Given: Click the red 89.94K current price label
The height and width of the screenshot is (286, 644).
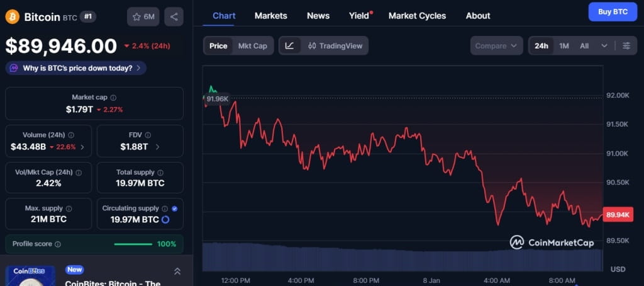Looking at the screenshot, I should 618,214.
